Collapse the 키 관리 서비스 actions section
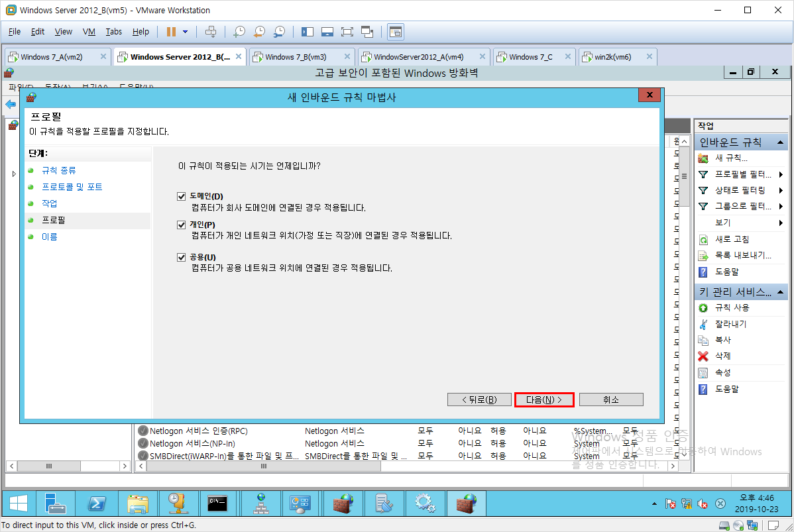Viewport: 794px width, 532px height. 780,292
